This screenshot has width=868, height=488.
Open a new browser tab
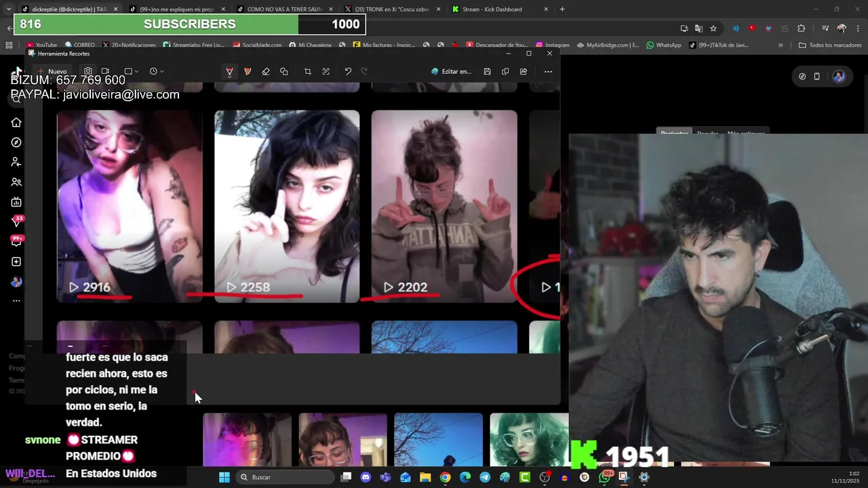(x=562, y=9)
